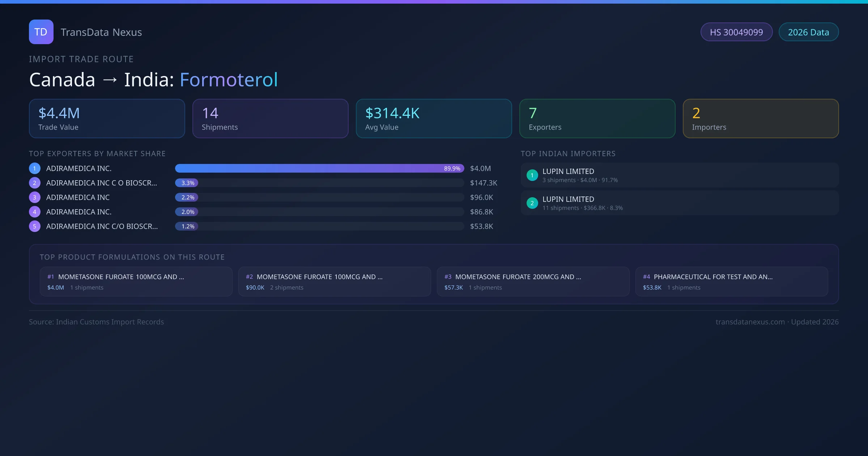Open the 2 Importers card
This screenshot has width=868, height=456.
(761, 118)
